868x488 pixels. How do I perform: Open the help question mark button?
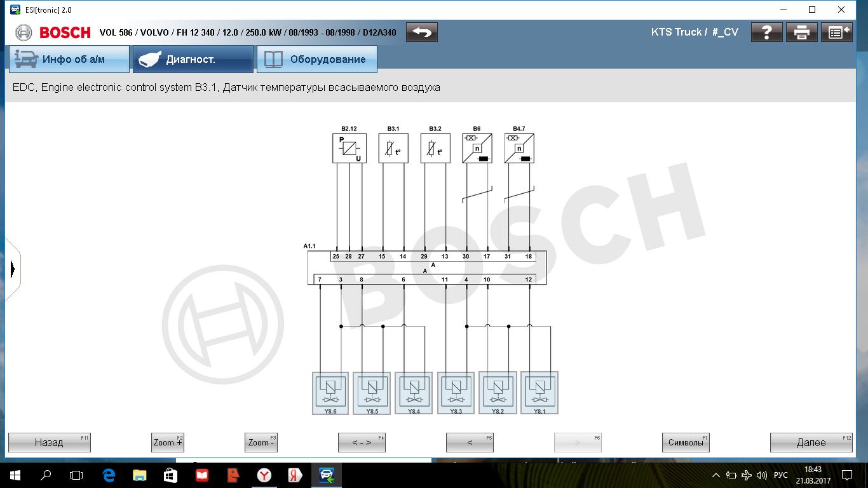tap(767, 32)
